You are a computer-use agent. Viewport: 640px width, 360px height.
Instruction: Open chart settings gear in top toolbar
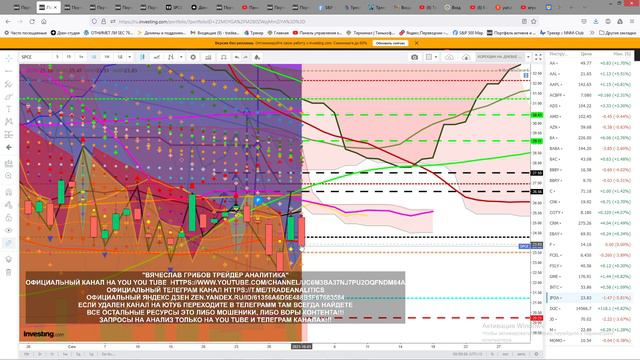[x=193, y=57]
